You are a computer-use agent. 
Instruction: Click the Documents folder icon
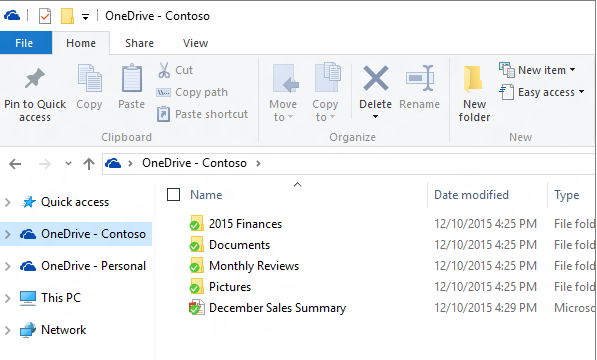click(x=196, y=244)
